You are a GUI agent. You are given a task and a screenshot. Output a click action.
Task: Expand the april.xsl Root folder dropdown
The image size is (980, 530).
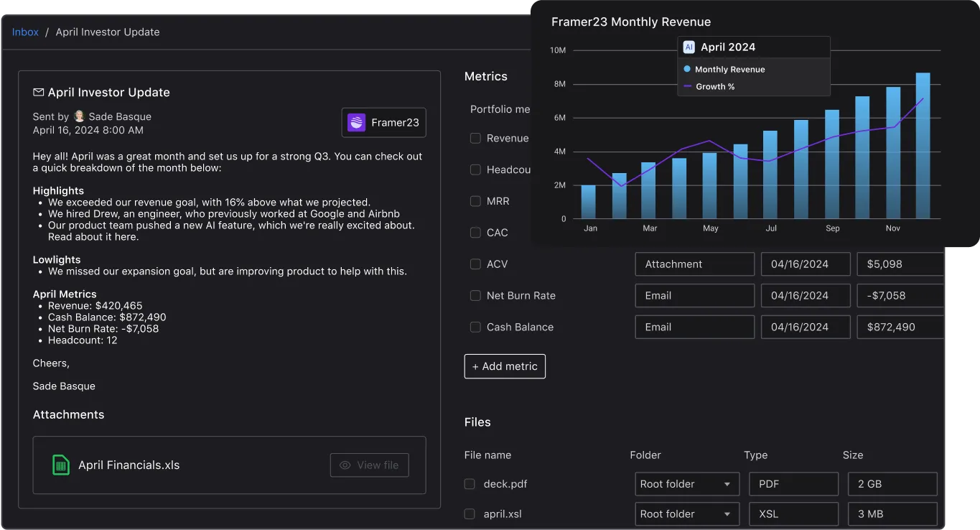point(686,514)
